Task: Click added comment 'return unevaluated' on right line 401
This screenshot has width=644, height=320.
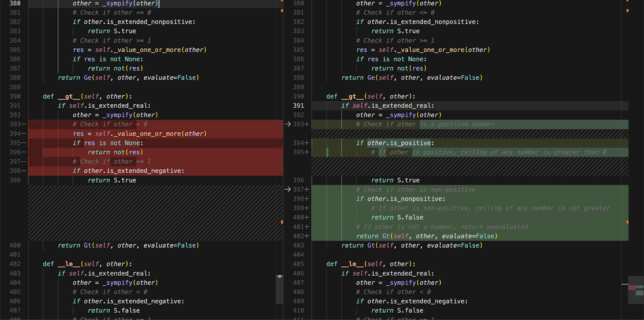Action: (442, 226)
